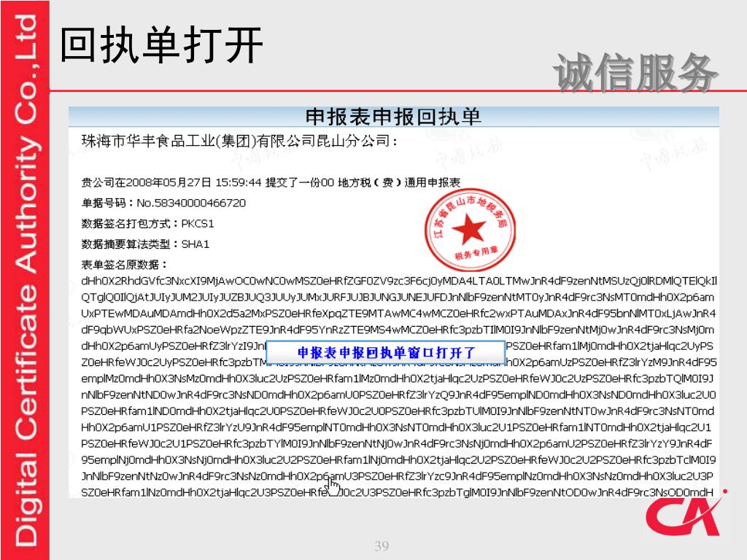
Task: Click the 诚信服务 slogan text
Action: point(635,72)
